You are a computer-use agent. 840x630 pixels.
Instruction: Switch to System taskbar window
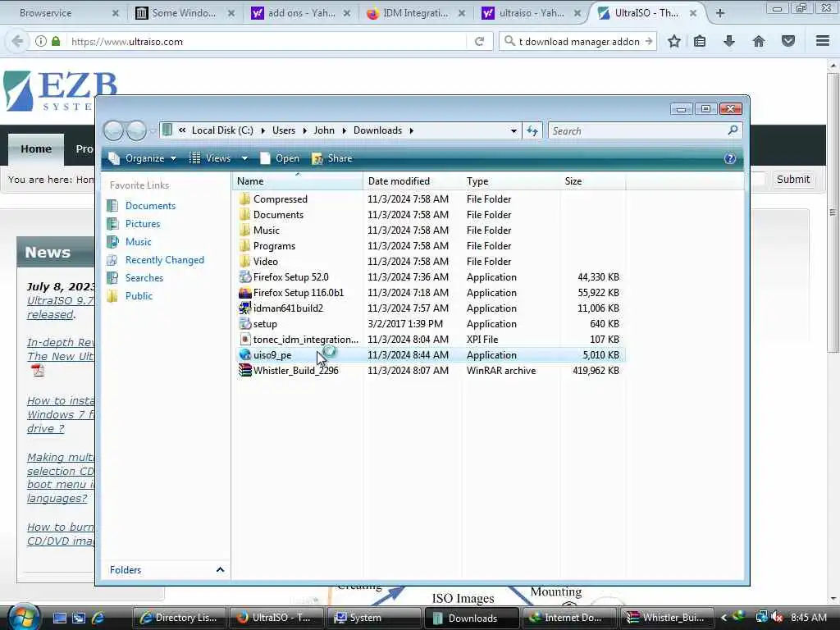[373, 618]
